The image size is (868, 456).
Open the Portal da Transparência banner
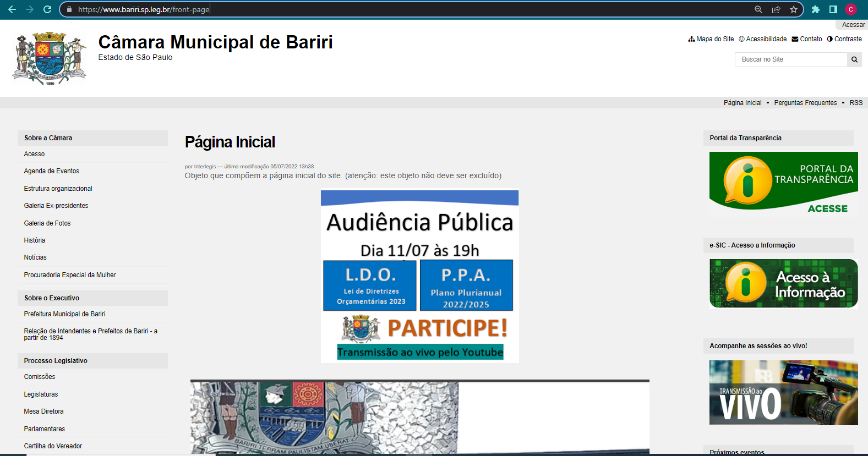pos(783,183)
